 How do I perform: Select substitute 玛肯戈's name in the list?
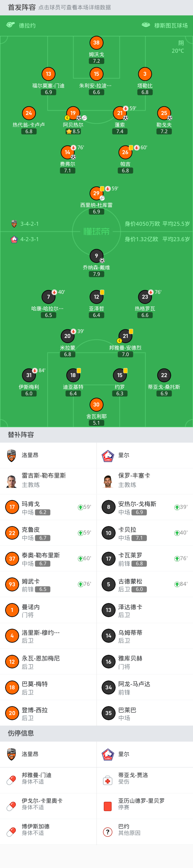tap(31, 504)
